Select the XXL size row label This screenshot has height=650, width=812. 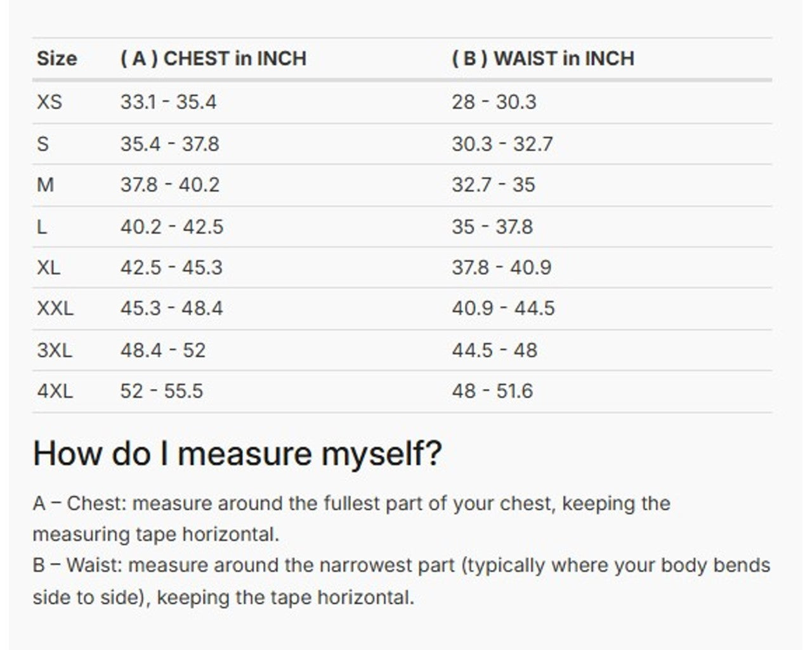click(55, 308)
